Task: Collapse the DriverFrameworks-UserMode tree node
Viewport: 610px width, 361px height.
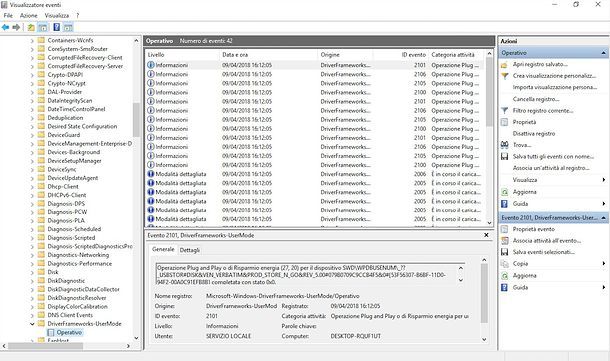Action: pos(32,324)
